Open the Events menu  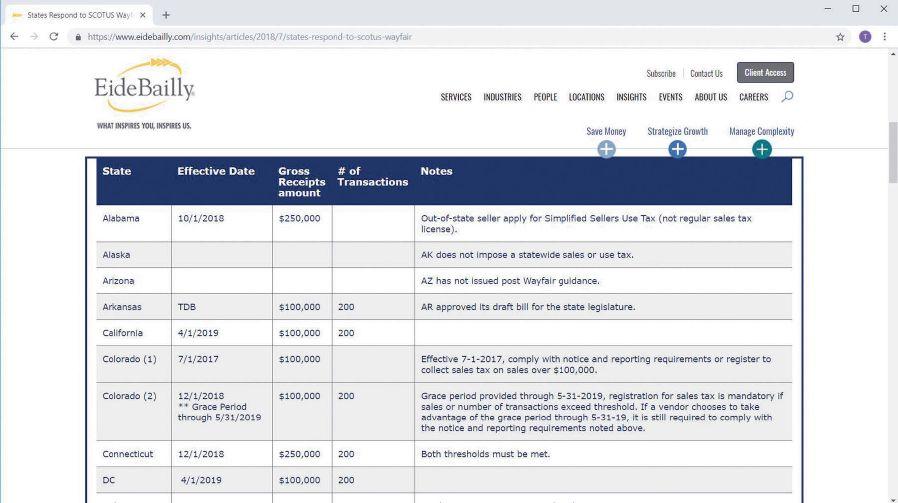(x=671, y=97)
